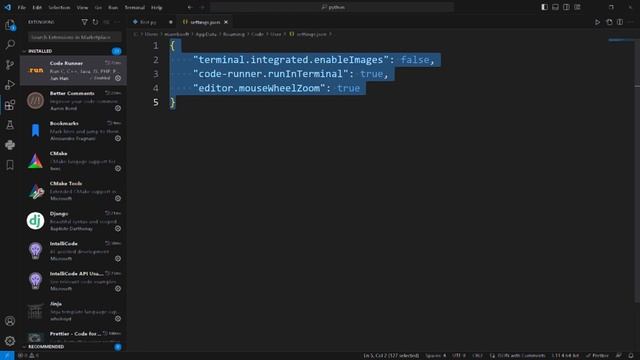Select the Code Runner extension

(x=73, y=71)
